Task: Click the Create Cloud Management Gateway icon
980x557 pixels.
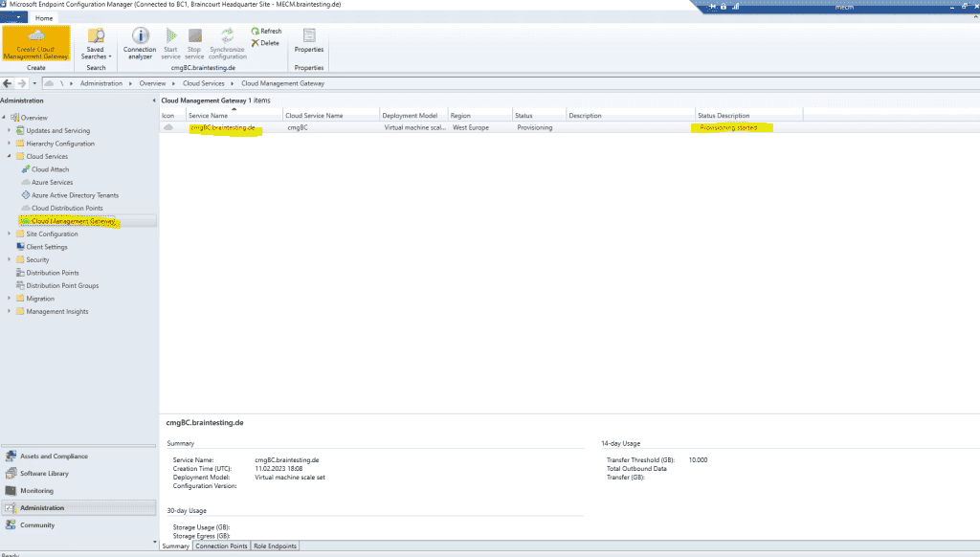Action: [35, 42]
